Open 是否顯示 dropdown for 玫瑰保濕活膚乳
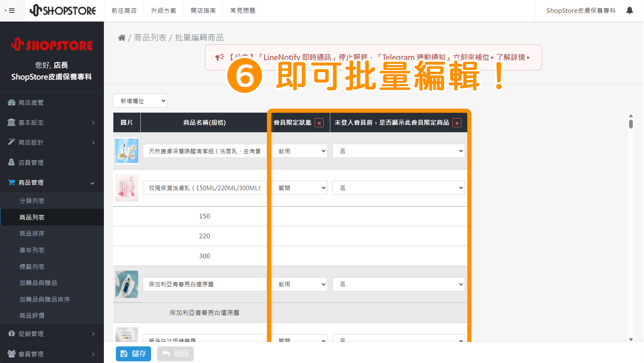Viewport: 644px width, 363px height. point(399,188)
